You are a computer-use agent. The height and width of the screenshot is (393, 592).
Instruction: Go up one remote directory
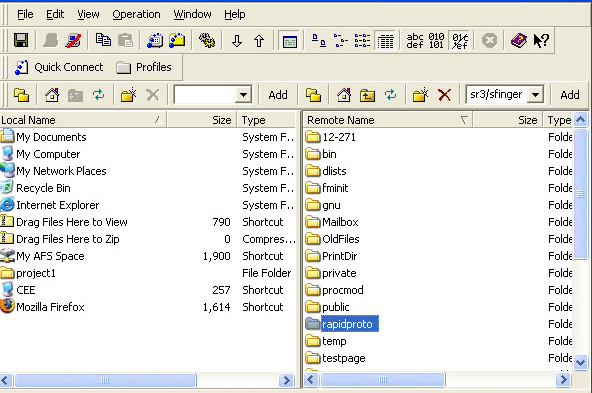click(367, 95)
